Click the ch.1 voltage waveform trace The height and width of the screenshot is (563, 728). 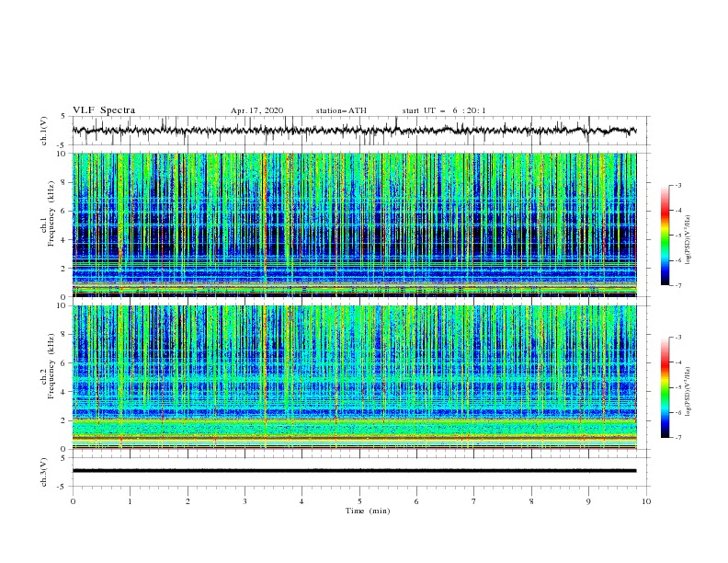(354, 131)
